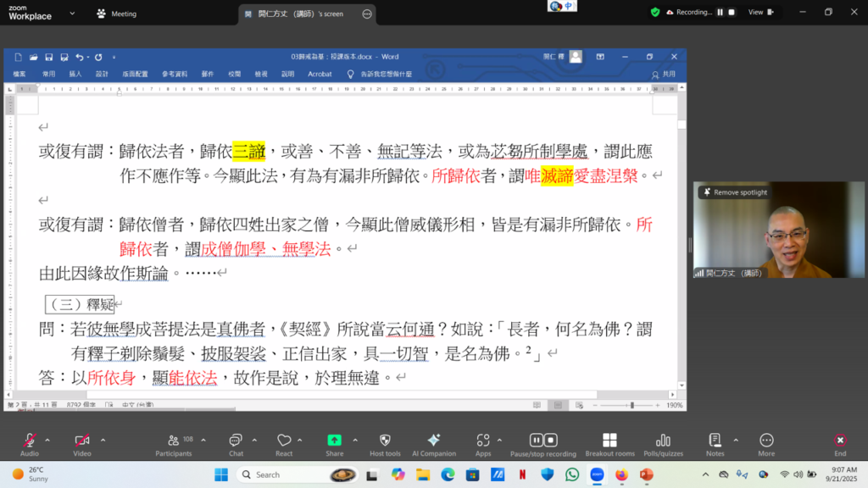Click the Word zoom level slider
Viewport: 868px width, 488px height.
click(x=632, y=406)
